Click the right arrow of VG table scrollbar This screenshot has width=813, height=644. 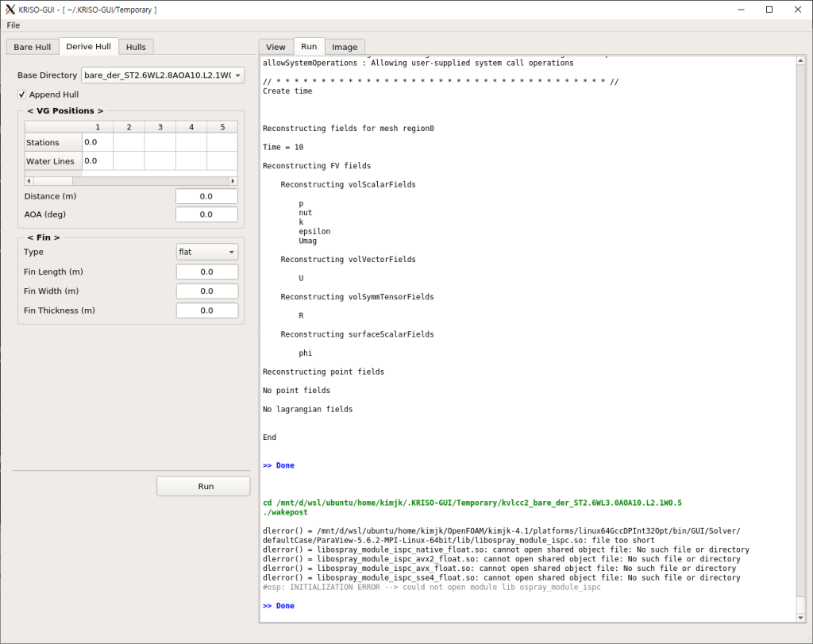tap(233, 180)
